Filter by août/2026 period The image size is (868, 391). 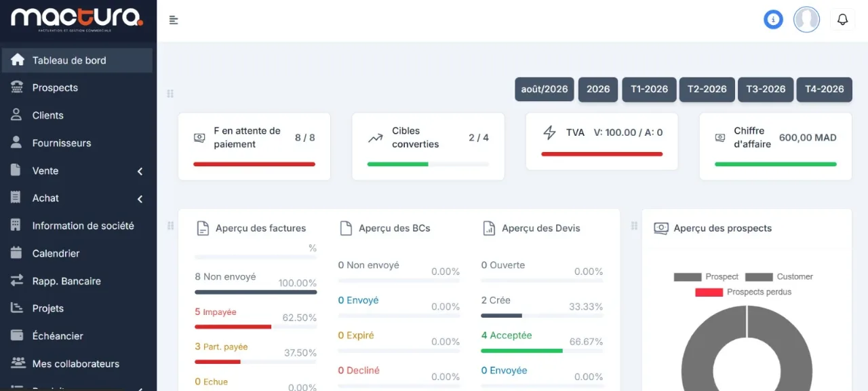[x=545, y=89]
